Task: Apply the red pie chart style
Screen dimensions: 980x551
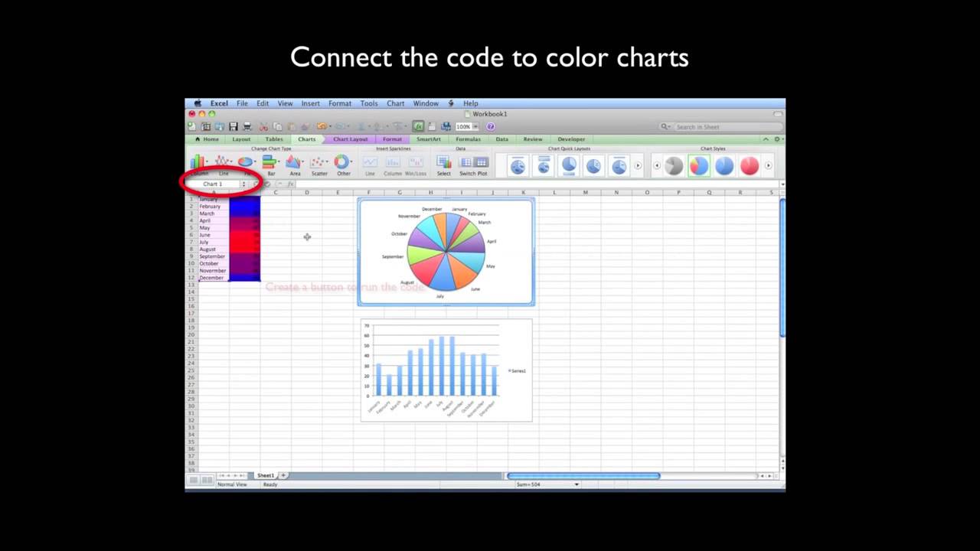Action: (750, 165)
